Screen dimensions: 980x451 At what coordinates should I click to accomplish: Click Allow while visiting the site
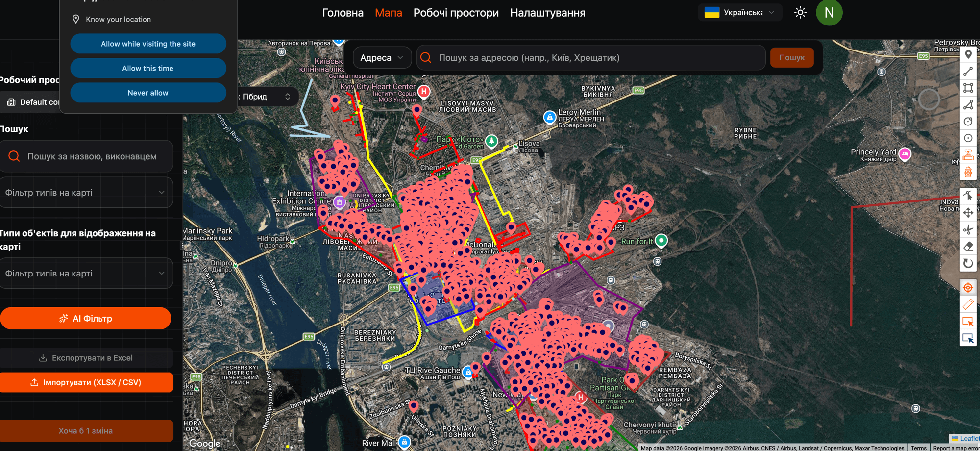[x=148, y=44]
